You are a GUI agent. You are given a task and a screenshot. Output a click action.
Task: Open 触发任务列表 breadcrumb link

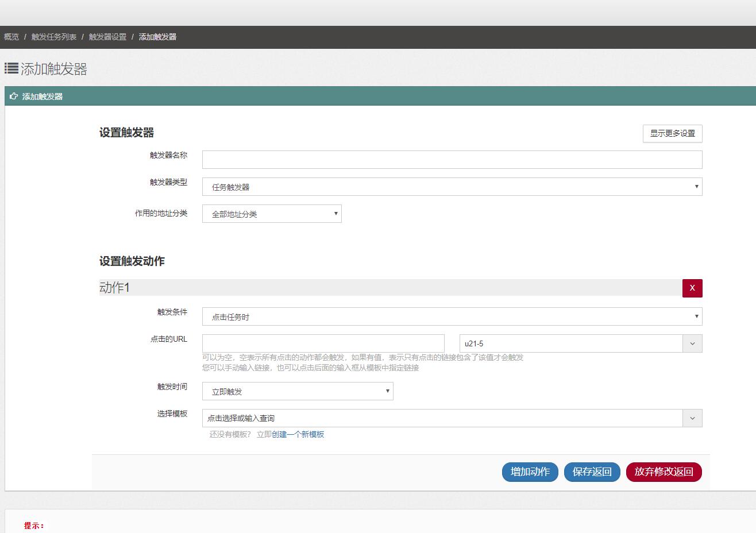(54, 37)
